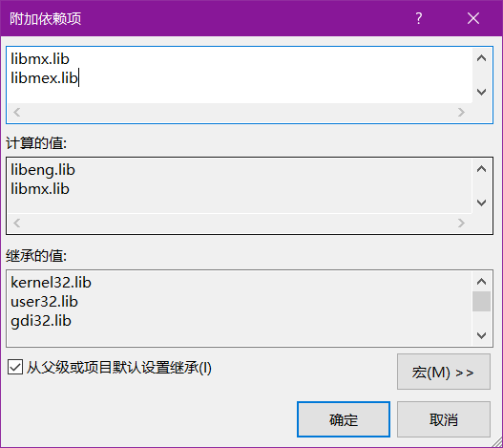Open the 宏(M) >> macros panel

pos(443,372)
